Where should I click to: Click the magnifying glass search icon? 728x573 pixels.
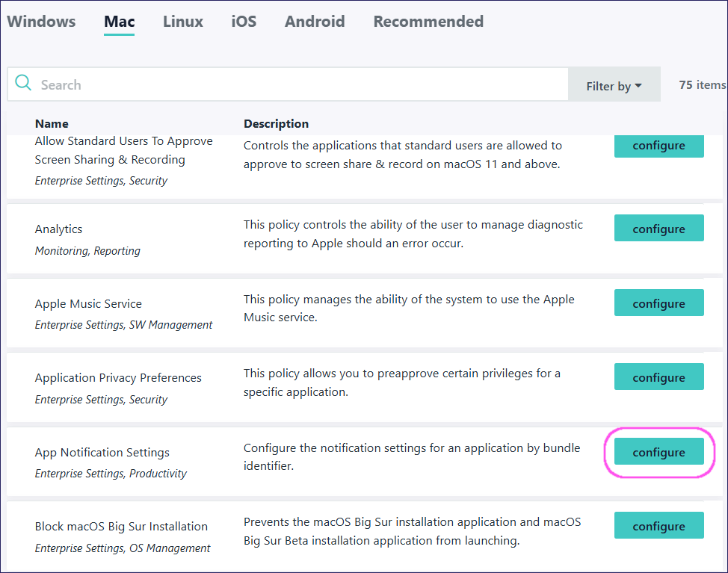click(x=23, y=84)
